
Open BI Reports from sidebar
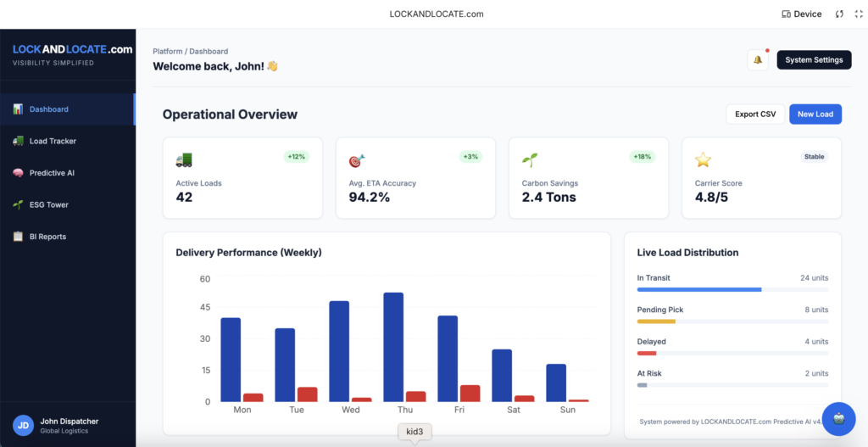pyautogui.click(x=47, y=237)
